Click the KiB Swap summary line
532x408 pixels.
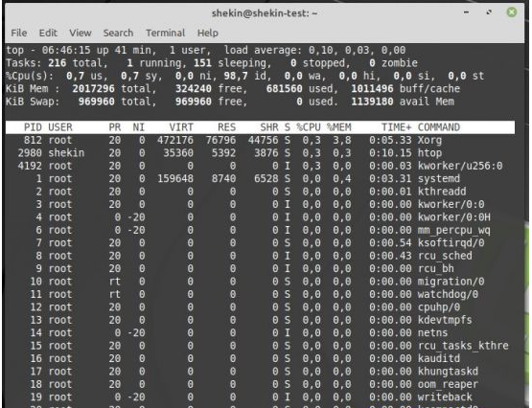230,102
